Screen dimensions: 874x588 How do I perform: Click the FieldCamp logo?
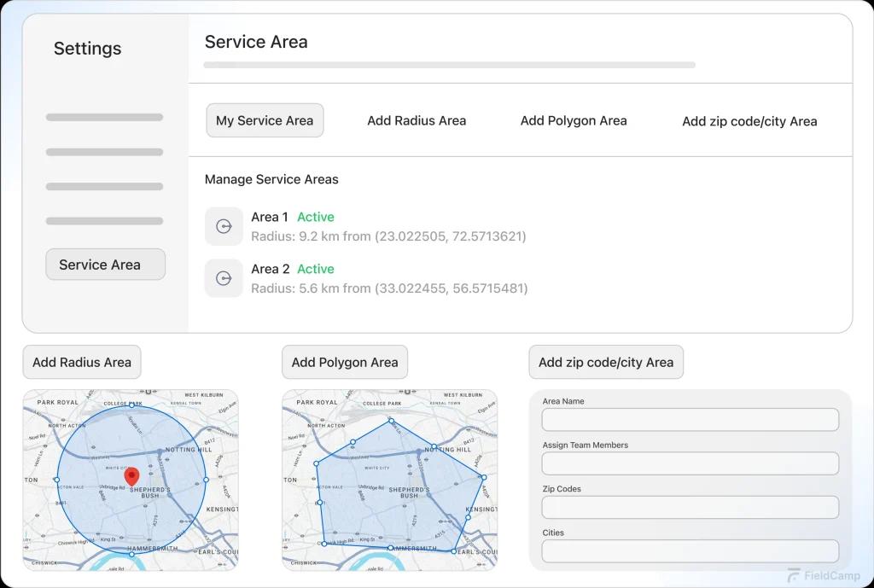(x=812, y=576)
